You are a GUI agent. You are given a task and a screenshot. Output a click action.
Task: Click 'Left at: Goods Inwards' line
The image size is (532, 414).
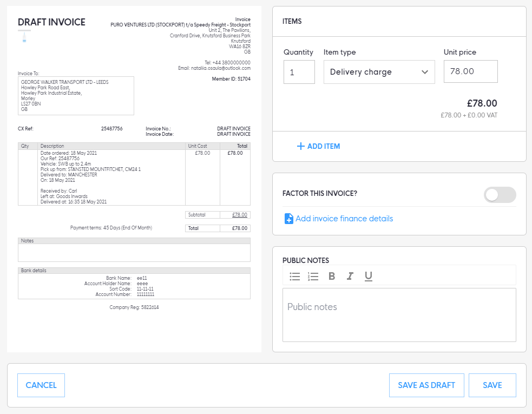64,196
